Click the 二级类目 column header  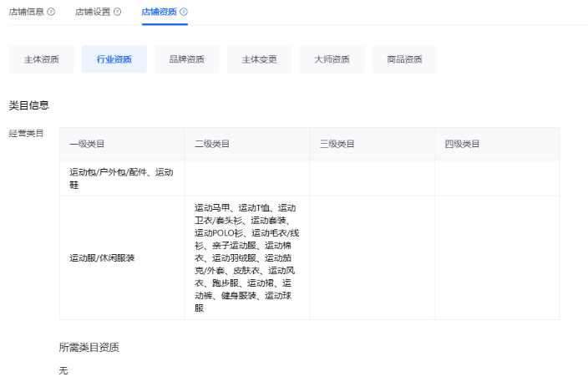point(212,144)
